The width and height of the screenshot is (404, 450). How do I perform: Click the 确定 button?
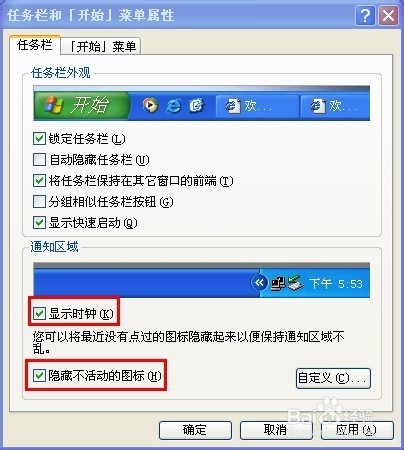[195, 430]
